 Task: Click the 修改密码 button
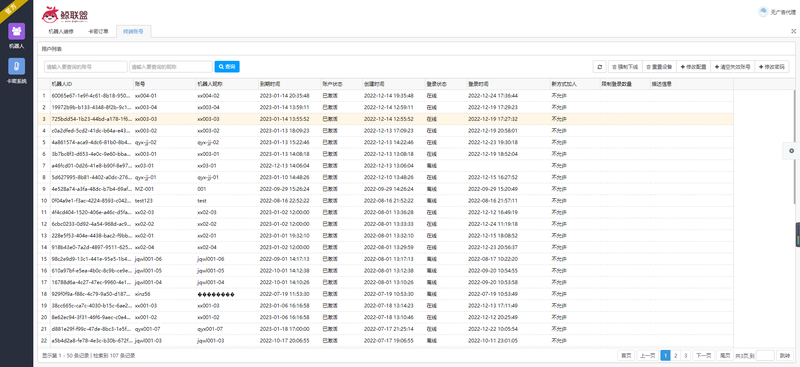tap(772, 67)
